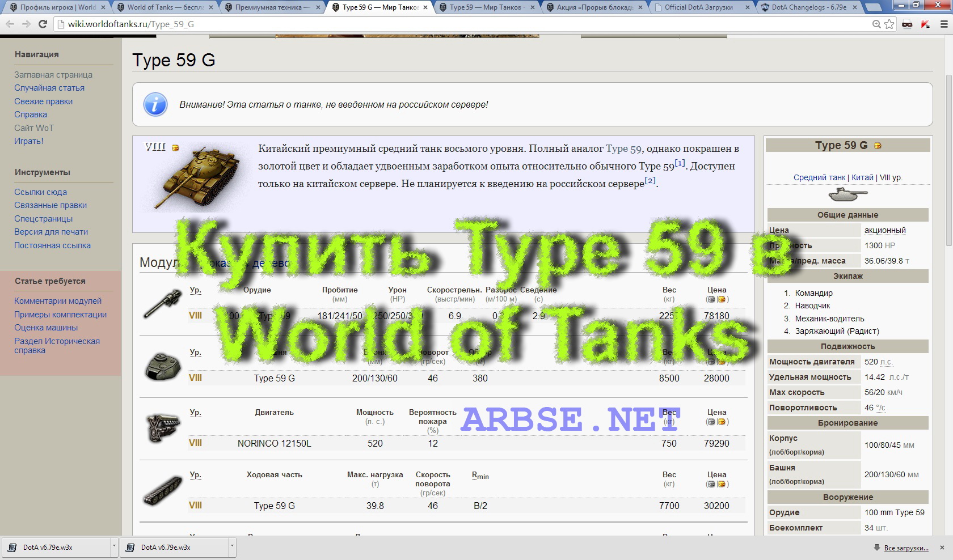Click the 'Играть!' sidebar link
The width and height of the screenshot is (953, 560).
(x=29, y=141)
